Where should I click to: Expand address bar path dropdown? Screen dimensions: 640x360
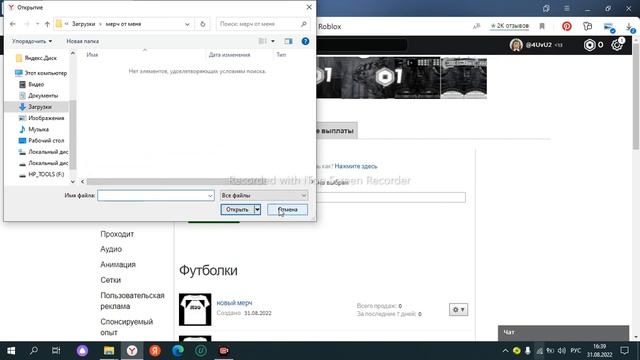point(187,24)
